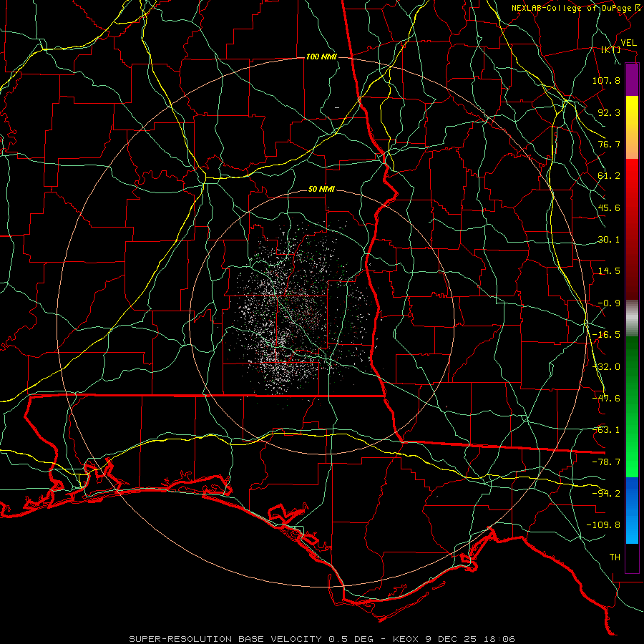
Task: Pick the green segment of the color bar
Action: click(632, 406)
